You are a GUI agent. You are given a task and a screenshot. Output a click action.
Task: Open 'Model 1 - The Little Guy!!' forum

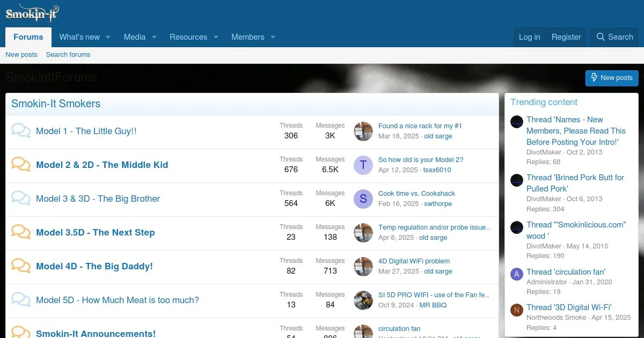point(86,131)
